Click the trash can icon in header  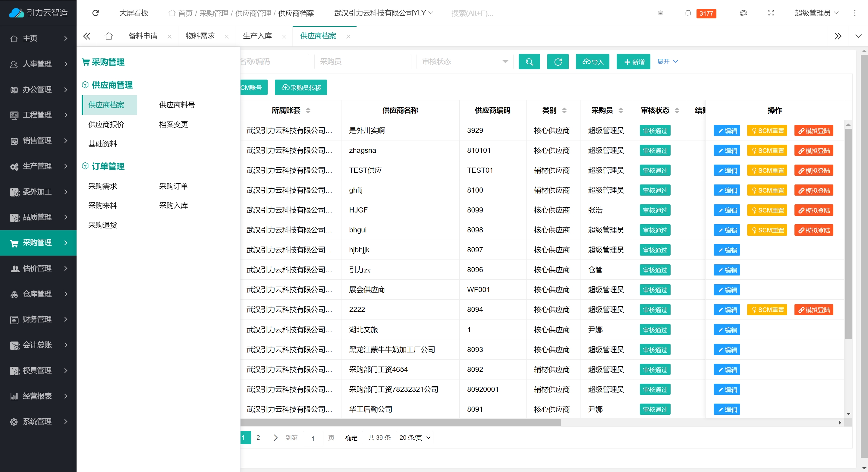pos(660,13)
